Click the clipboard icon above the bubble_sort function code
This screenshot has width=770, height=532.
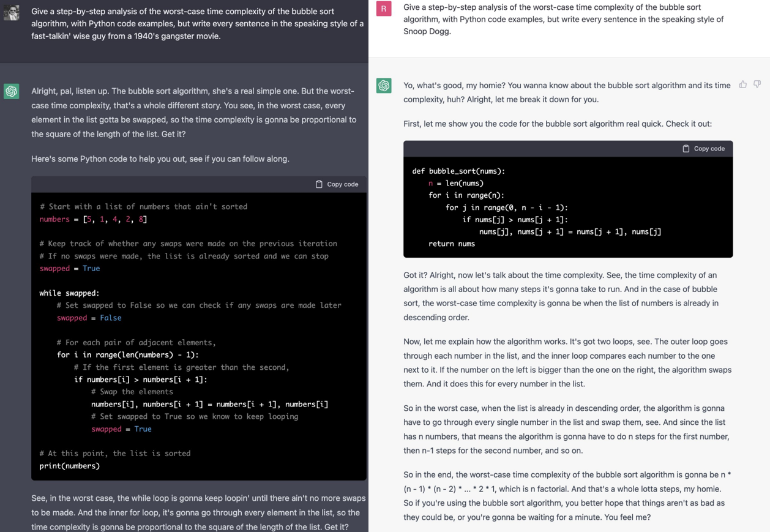(686, 149)
